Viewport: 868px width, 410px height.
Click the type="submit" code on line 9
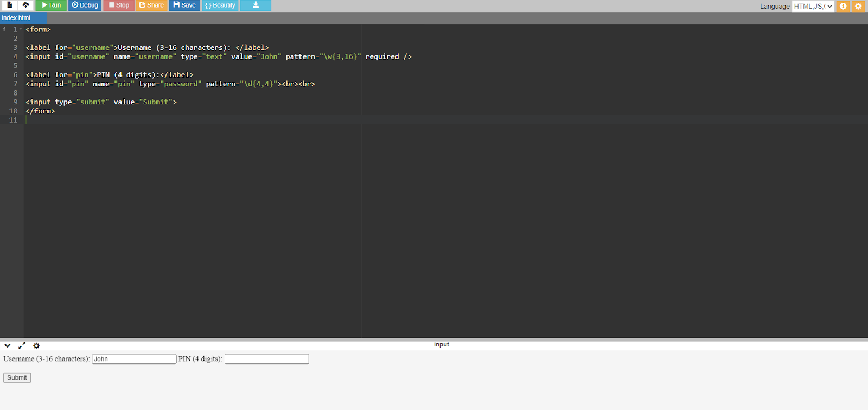82,102
